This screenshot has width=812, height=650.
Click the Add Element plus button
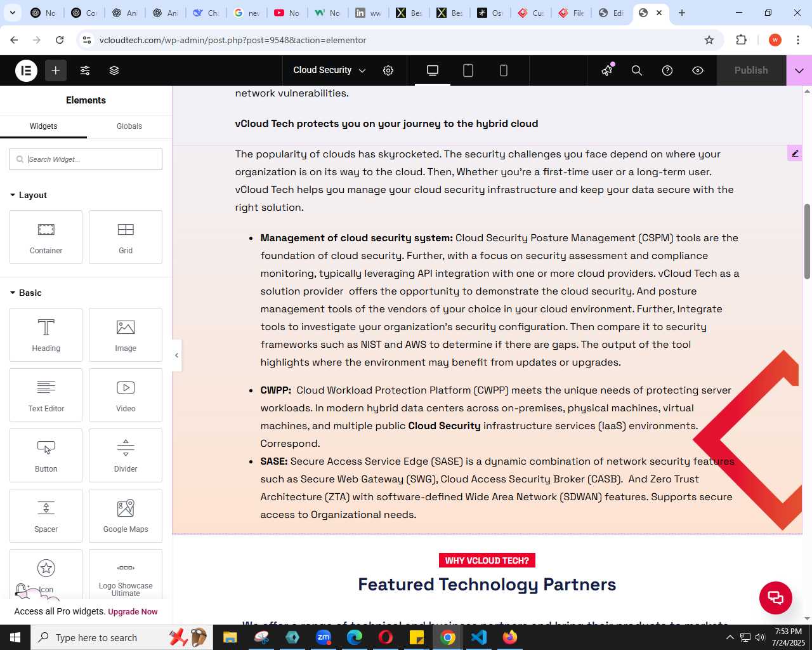(x=56, y=70)
